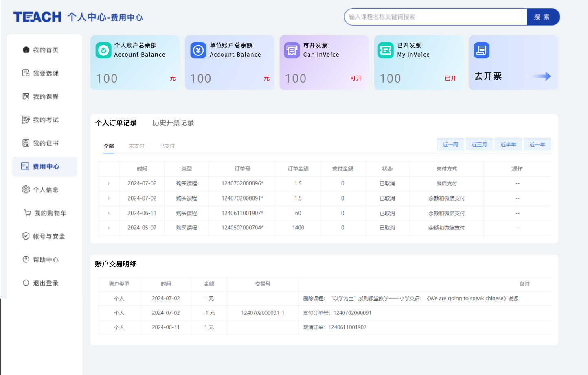The height and width of the screenshot is (375, 588).
Task: Click the course selection icon beside 我要选课
Action: (x=26, y=73)
